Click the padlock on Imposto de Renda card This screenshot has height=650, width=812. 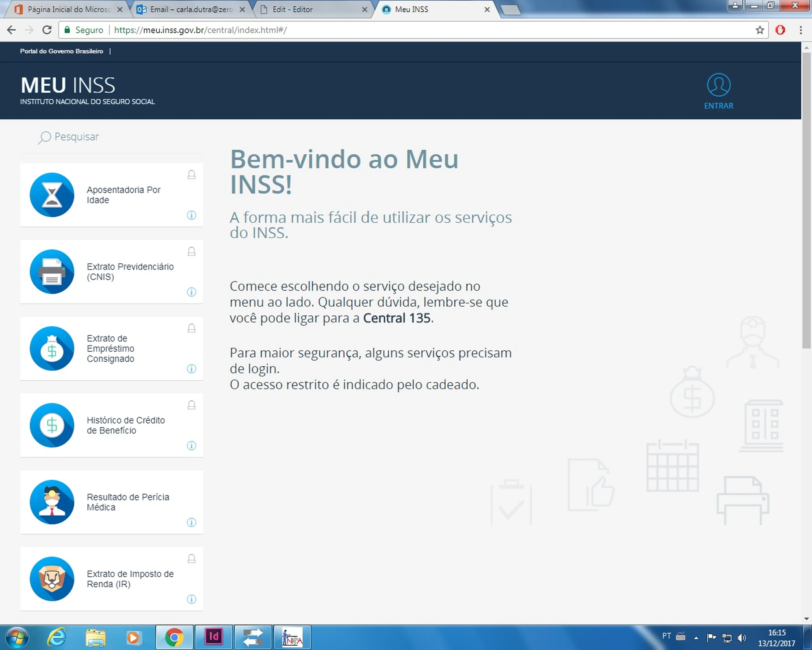191,559
